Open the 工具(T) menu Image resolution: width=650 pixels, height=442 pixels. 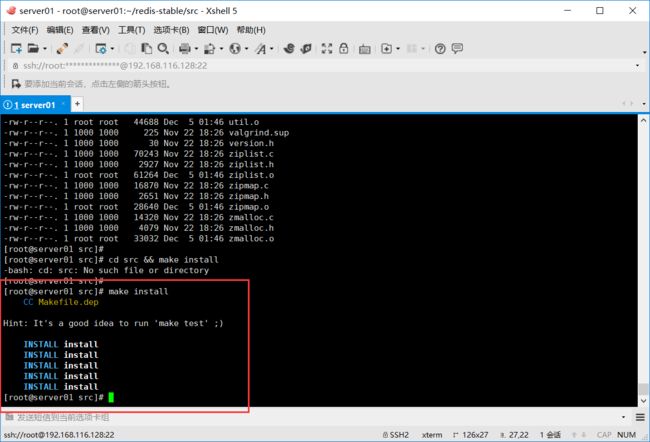click(131, 30)
